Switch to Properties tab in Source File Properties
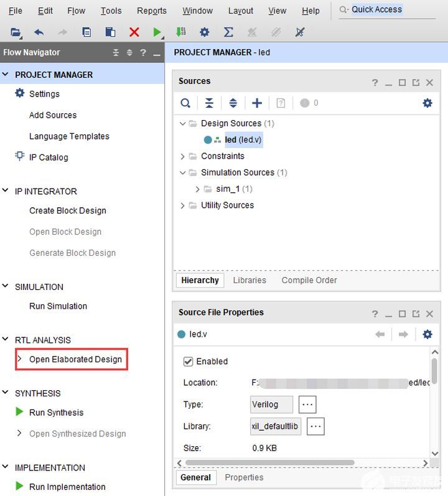The height and width of the screenshot is (496, 448). (244, 477)
